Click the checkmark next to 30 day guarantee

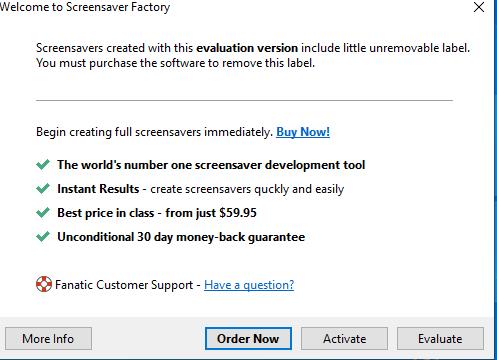click(x=43, y=236)
